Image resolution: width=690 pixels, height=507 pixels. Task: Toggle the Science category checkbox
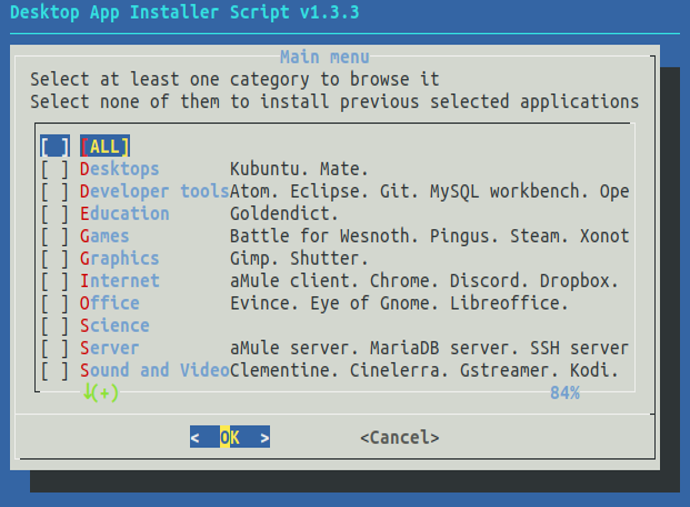tap(55, 326)
